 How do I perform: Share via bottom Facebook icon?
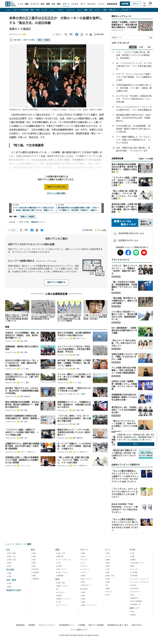pos(32,230)
